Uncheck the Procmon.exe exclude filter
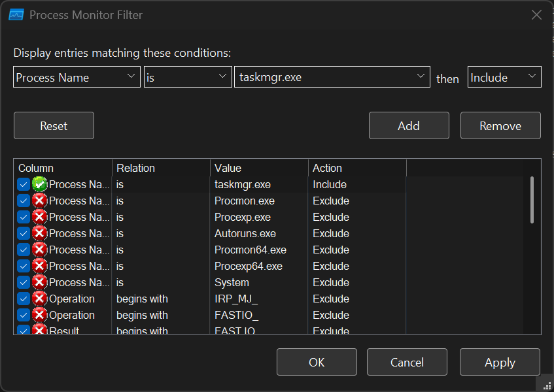554x392 pixels. [x=24, y=201]
